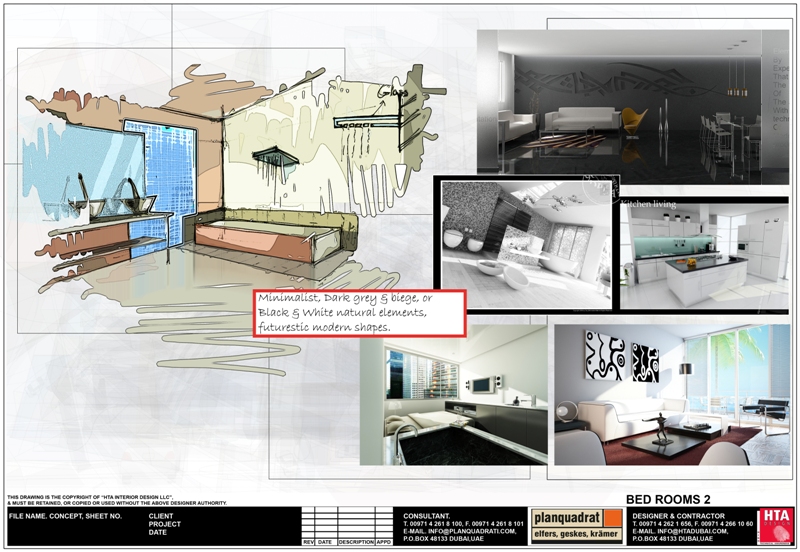Click the wall-mounted TV in bedroom render

tap(483, 382)
